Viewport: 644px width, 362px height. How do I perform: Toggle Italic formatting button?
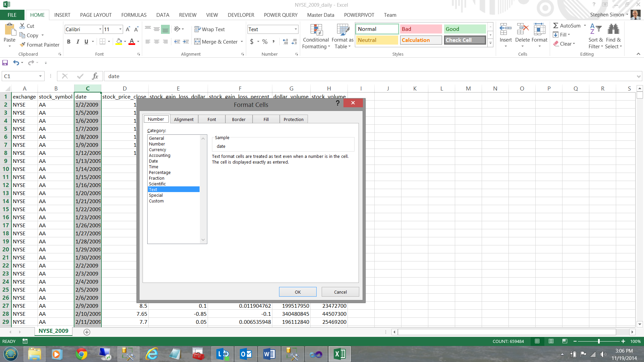77,42
